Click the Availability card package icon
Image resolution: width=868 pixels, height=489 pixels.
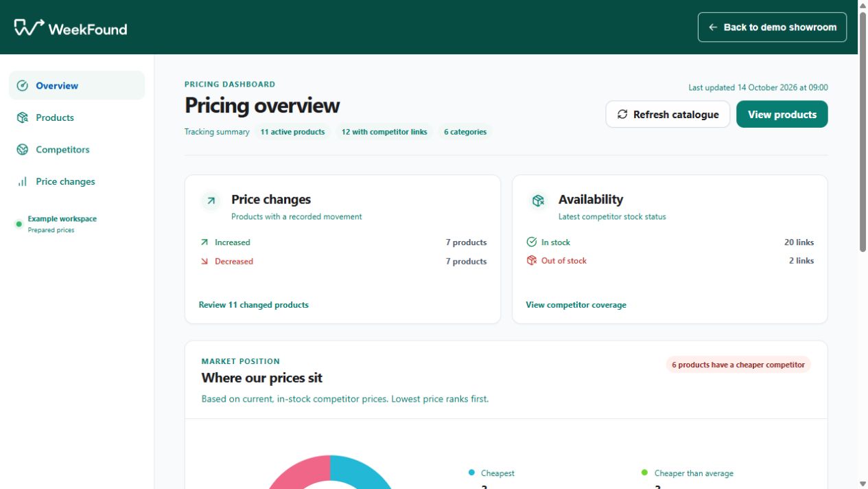pos(539,201)
